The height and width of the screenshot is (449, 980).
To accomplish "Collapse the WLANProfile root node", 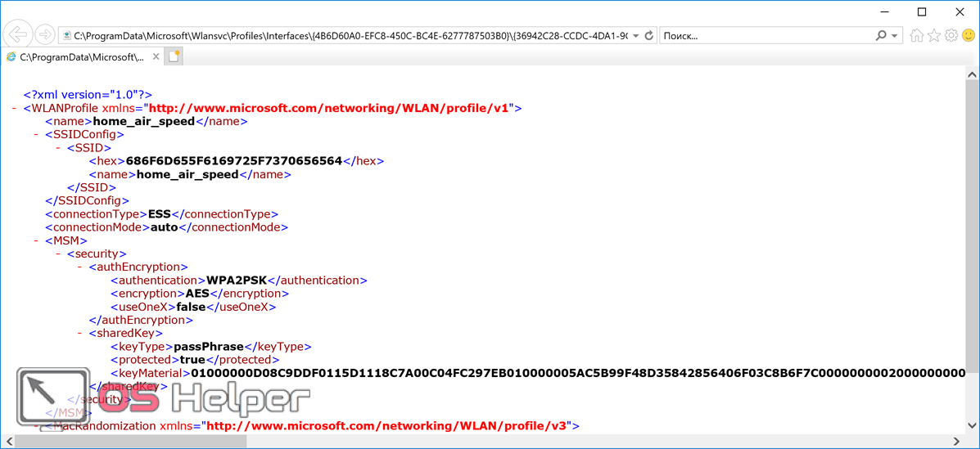I will click(16, 108).
